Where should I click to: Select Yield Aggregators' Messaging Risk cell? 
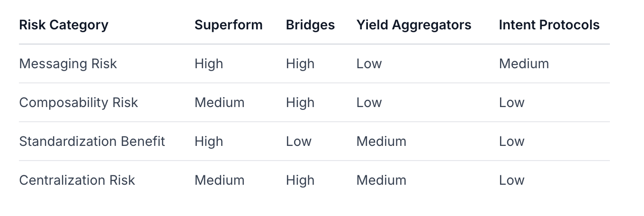369,64
